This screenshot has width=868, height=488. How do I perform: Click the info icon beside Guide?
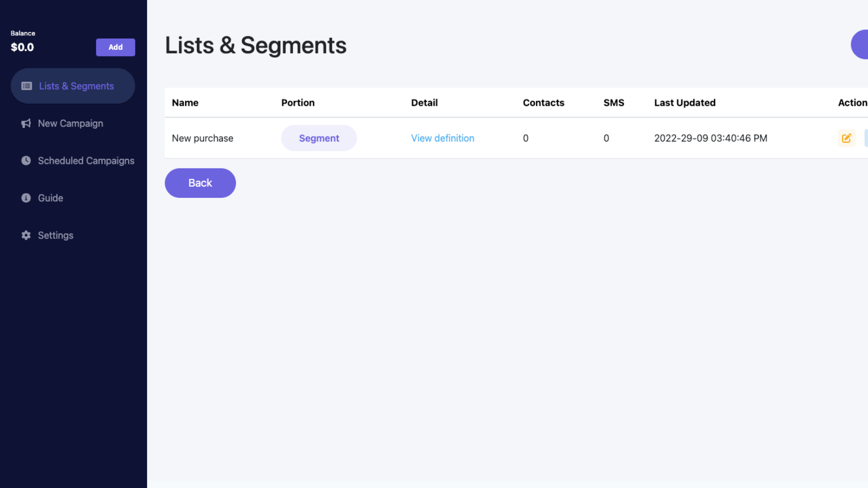tap(26, 198)
